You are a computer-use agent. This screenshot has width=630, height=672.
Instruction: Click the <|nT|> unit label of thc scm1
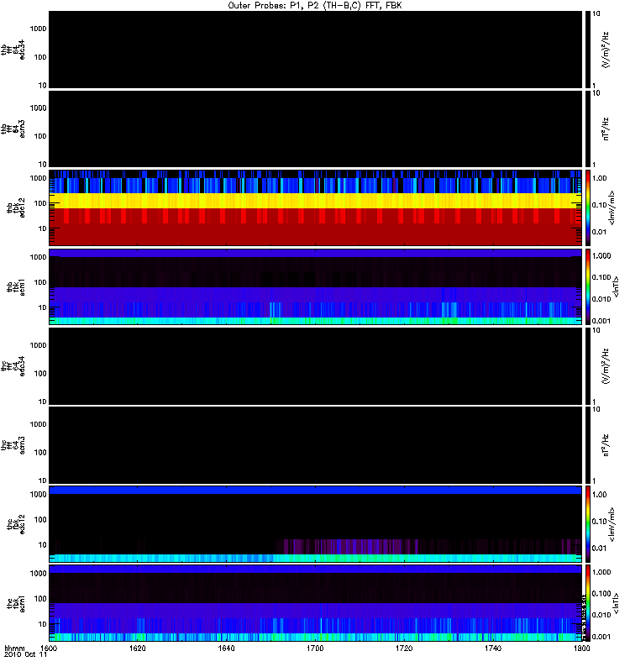(x=616, y=603)
